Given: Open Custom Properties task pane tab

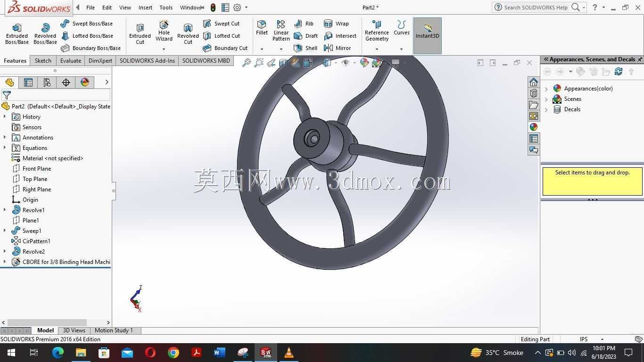Looking at the screenshot, I should 534,139.
